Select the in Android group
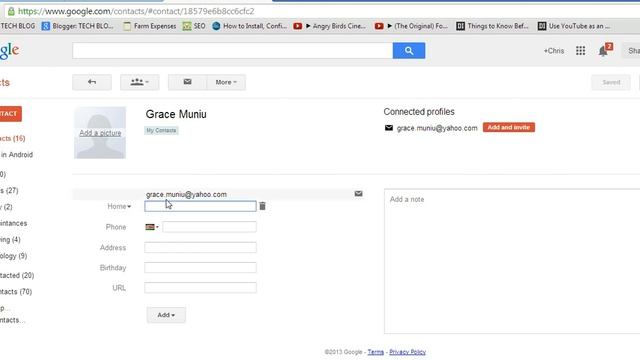 [x=16, y=155]
